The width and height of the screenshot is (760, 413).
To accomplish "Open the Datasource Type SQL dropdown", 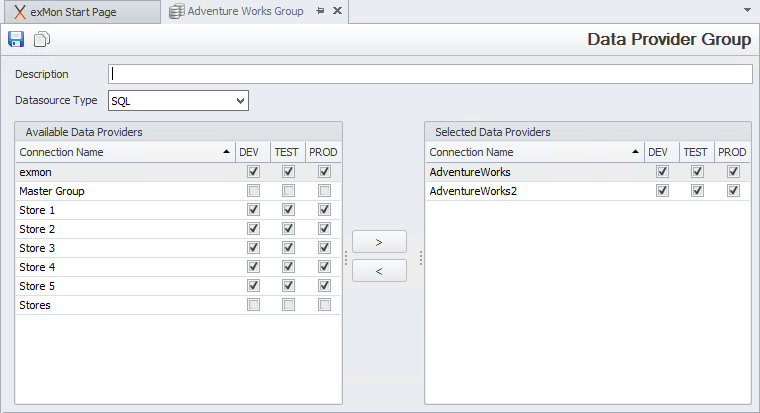I will click(178, 101).
